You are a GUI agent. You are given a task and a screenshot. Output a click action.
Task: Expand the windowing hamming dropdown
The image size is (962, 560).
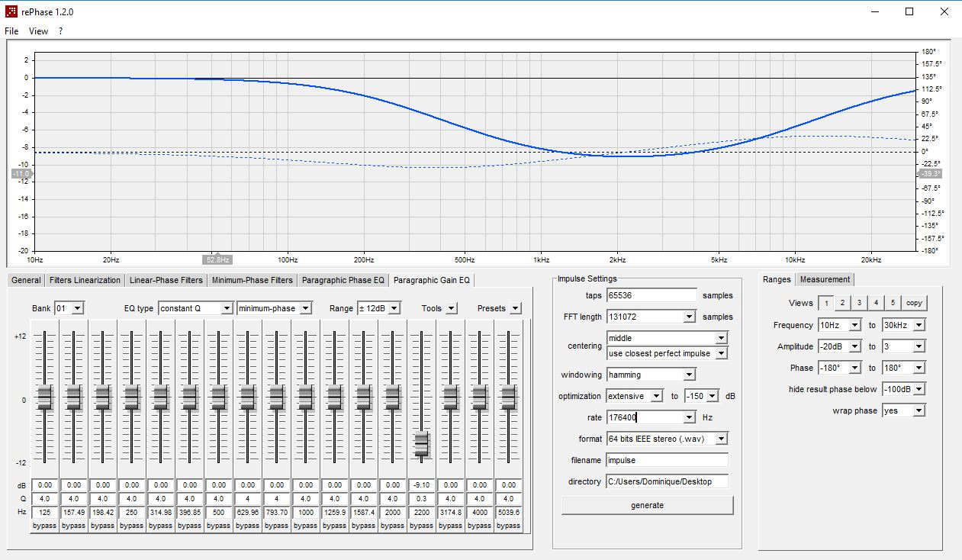tap(652, 375)
